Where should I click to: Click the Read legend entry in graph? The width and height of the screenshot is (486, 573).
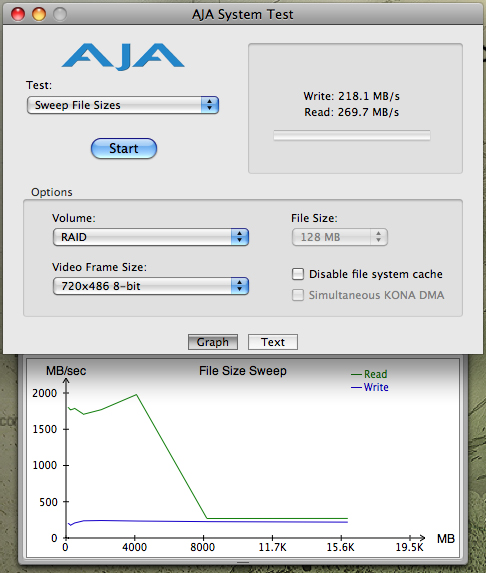tap(369, 374)
